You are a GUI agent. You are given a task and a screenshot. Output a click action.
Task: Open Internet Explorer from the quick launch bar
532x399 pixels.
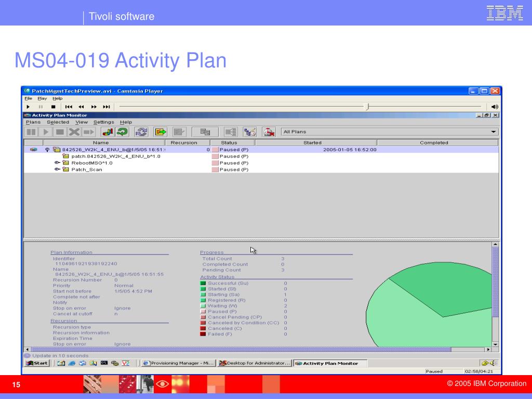coord(72,363)
